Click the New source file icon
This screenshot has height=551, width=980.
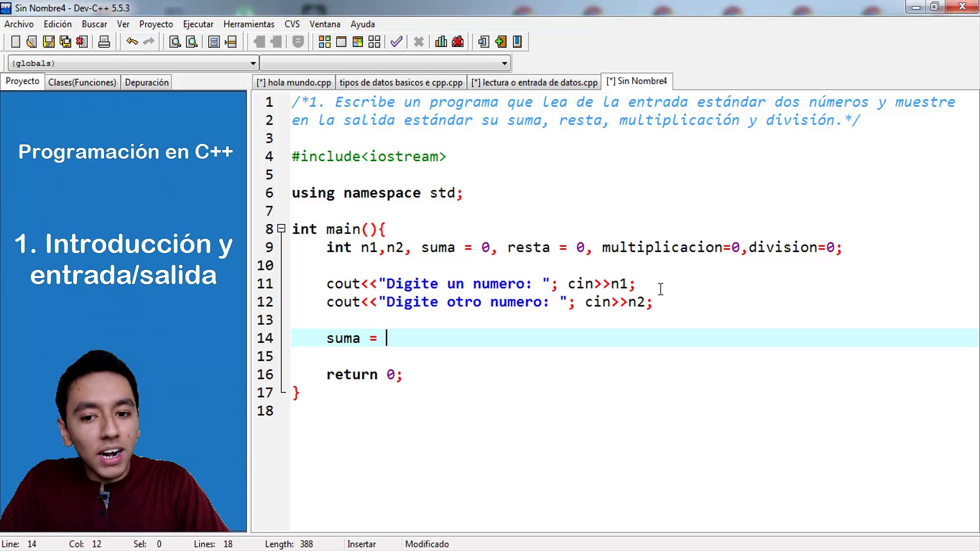(x=15, y=41)
